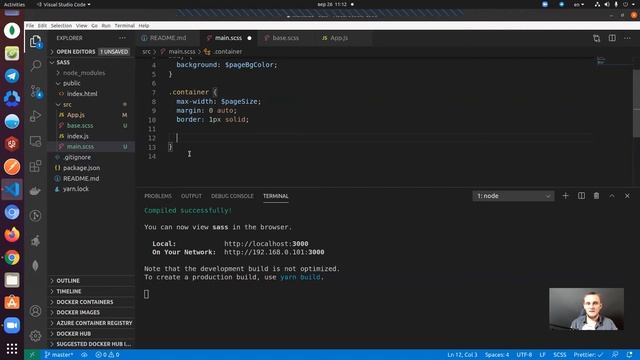Click Prettier status bar item

588,355
